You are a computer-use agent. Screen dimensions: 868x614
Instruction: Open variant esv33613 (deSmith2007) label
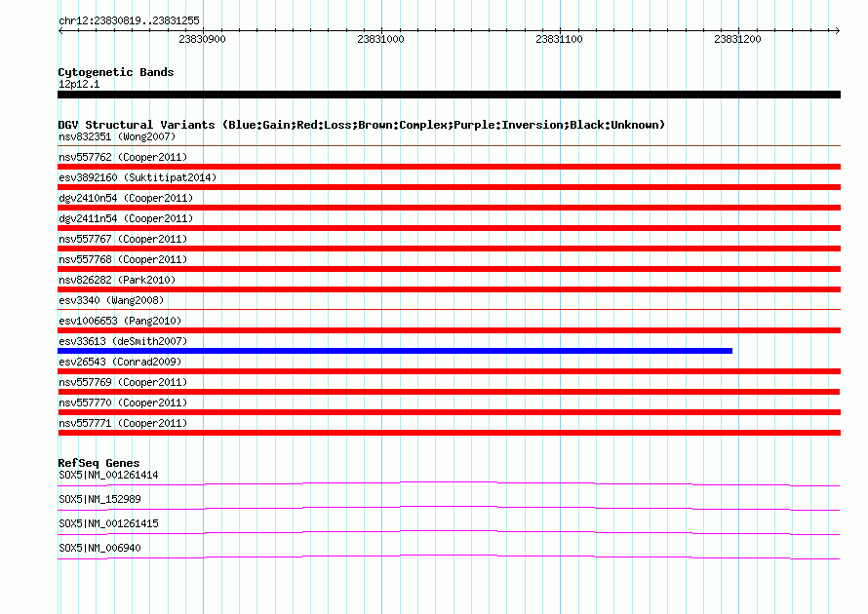tap(123, 341)
